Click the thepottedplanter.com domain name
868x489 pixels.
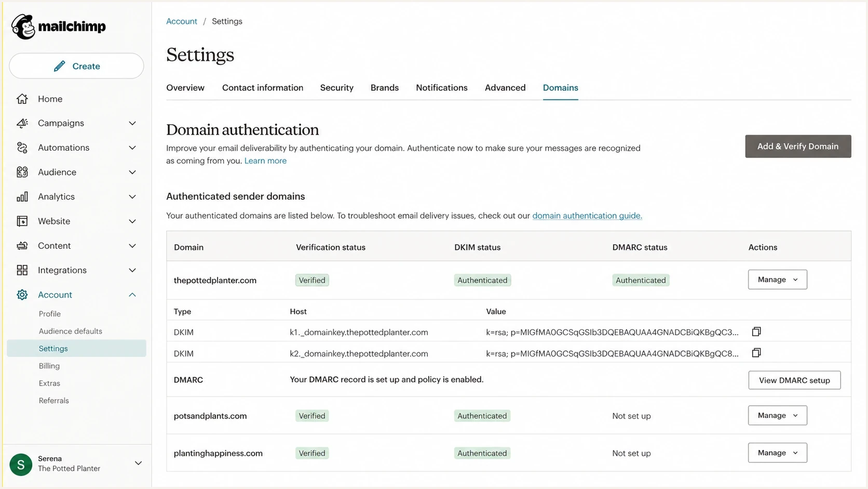215,280
